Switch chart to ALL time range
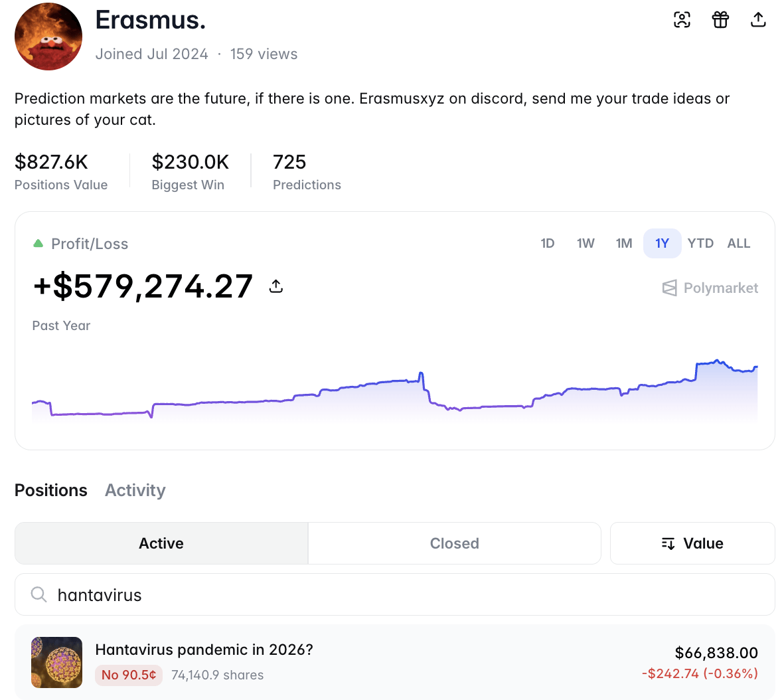This screenshot has width=782, height=700. [x=739, y=244]
